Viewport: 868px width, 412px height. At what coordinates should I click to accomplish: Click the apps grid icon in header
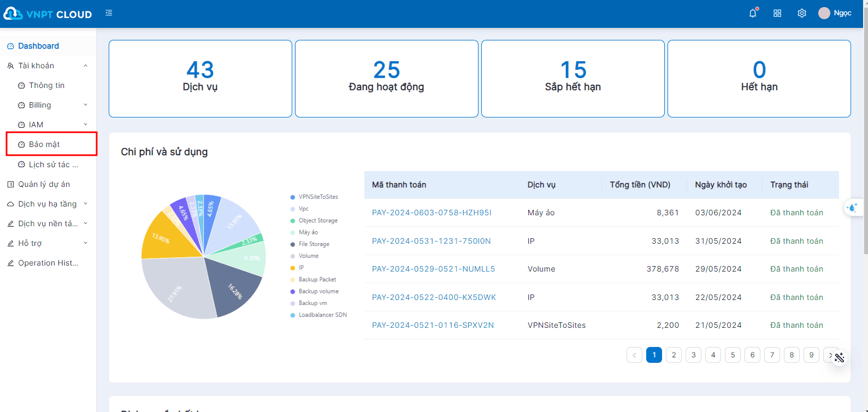(777, 13)
